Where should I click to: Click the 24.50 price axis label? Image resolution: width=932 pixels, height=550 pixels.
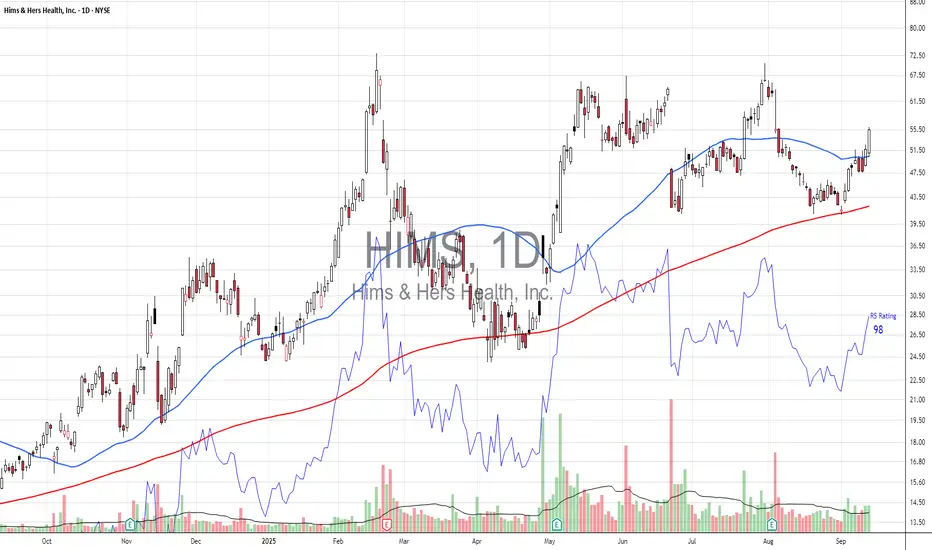pyautogui.click(x=917, y=357)
